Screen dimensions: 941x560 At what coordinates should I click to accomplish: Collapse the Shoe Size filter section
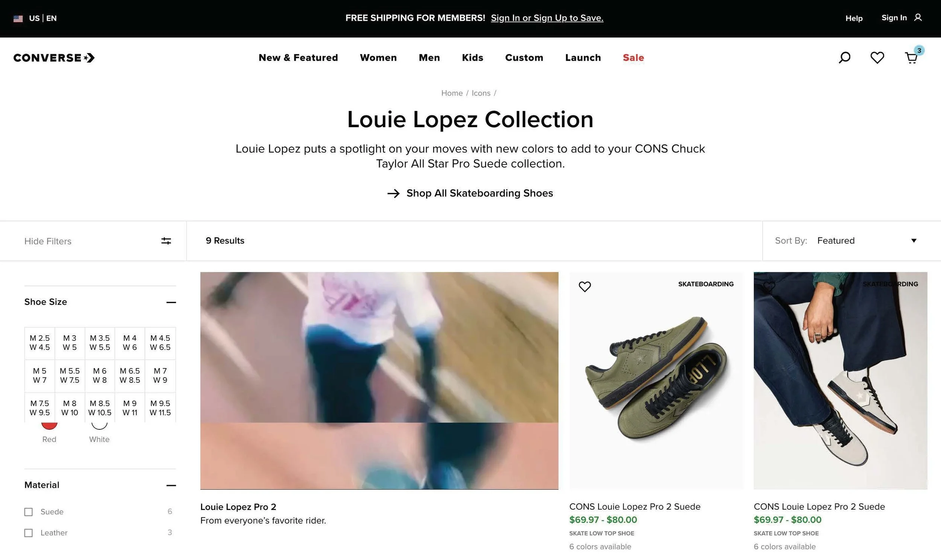[171, 302]
